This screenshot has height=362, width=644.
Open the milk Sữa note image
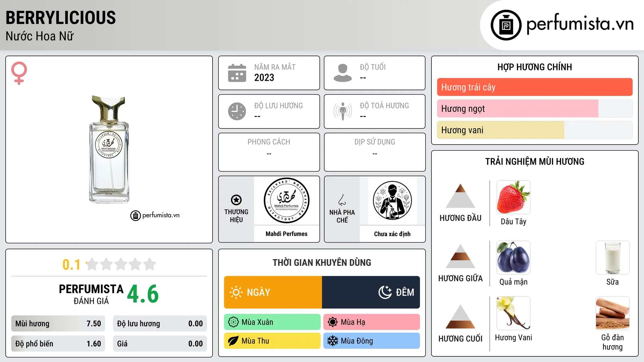tap(613, 258)
